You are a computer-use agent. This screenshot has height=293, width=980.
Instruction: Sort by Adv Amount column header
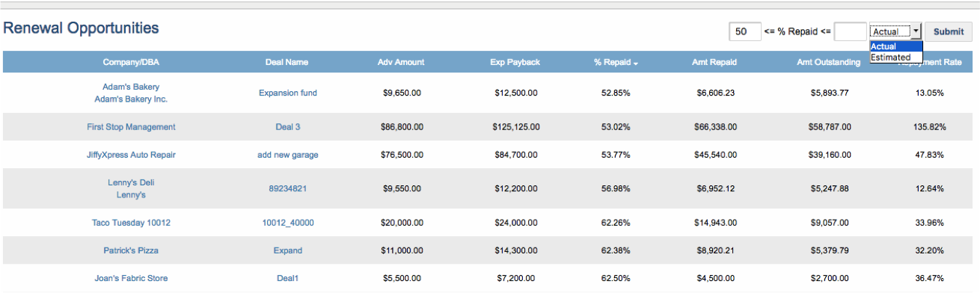tap(401, 62)
